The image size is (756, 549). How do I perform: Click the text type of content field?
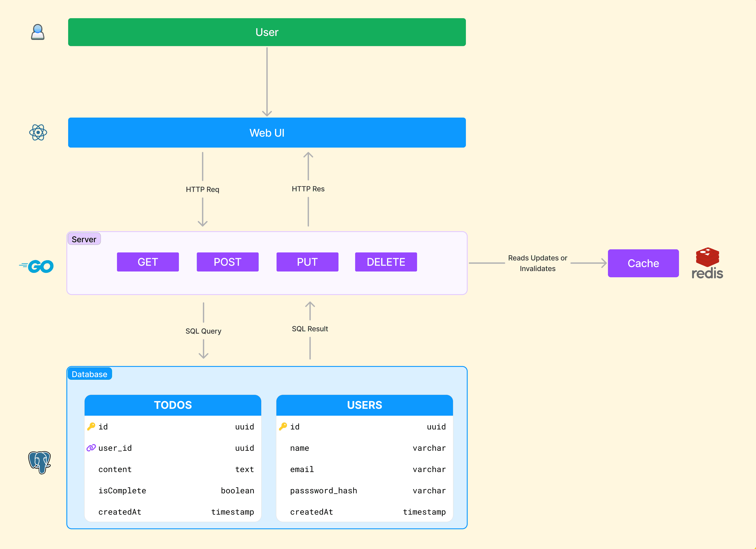[245, 469]
